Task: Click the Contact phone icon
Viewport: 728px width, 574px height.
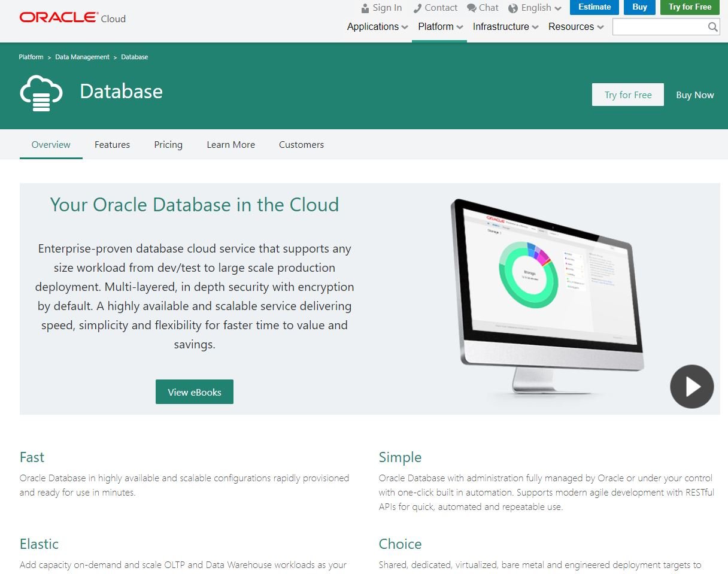Action: (x=417, y=8)
